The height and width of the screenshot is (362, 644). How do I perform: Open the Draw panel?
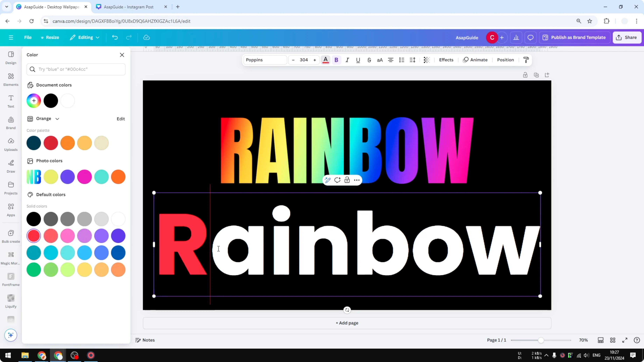[10, 166]
